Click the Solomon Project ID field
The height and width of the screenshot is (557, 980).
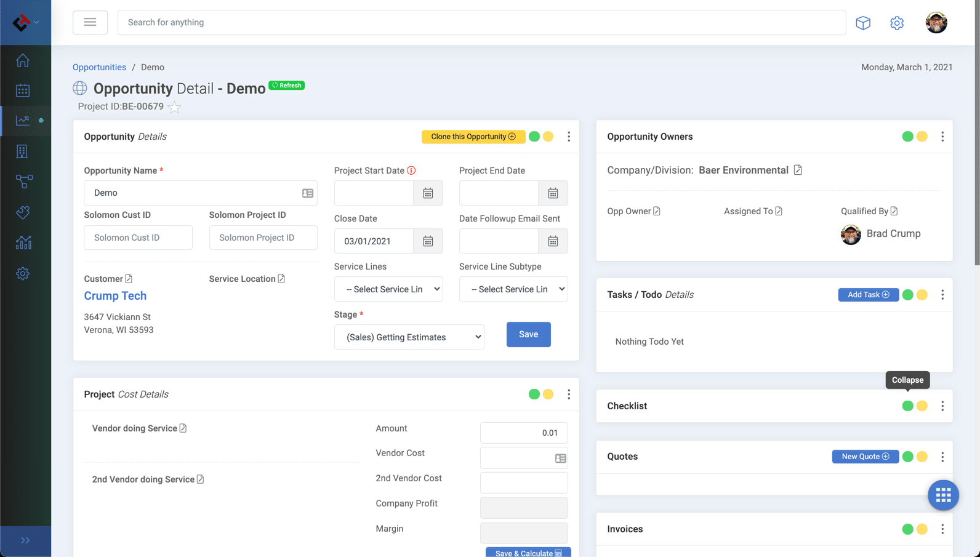point(263,238)
